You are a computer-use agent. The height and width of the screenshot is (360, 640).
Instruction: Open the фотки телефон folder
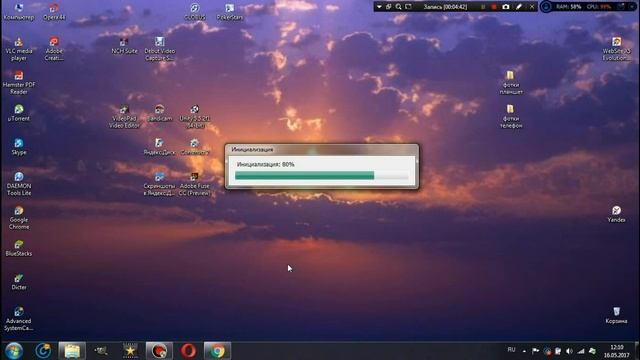511,117
